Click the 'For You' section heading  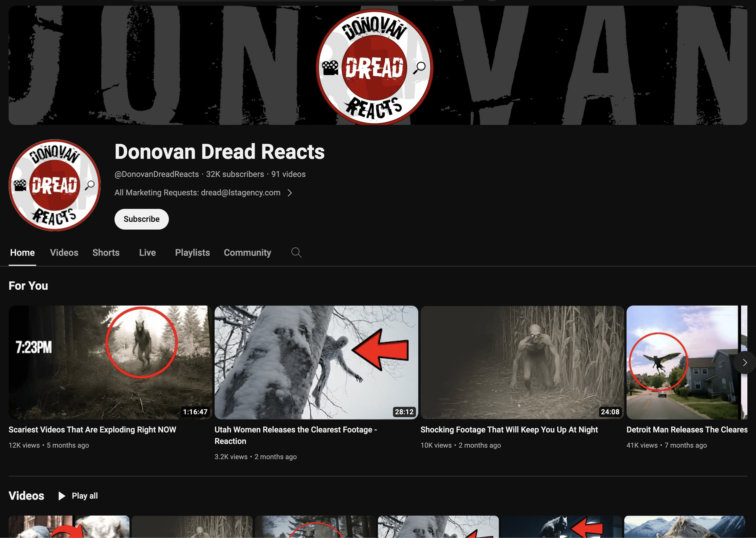pos(28,286)
